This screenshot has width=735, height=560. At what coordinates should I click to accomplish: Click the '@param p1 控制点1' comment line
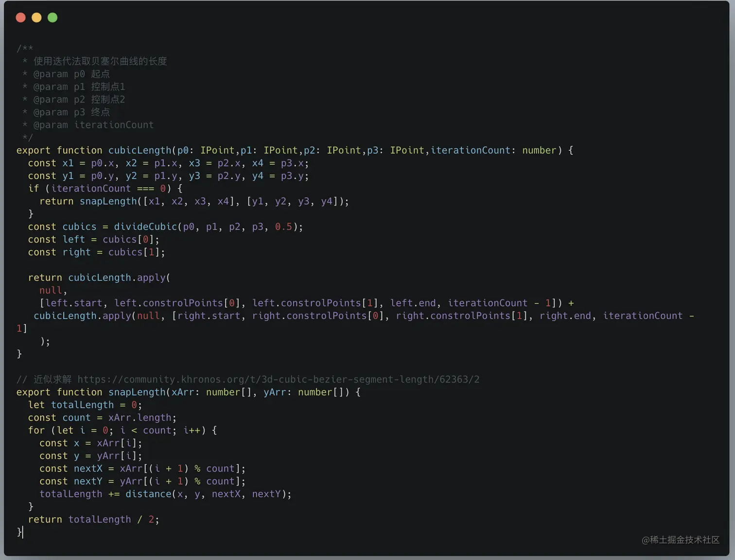(74, 87)
